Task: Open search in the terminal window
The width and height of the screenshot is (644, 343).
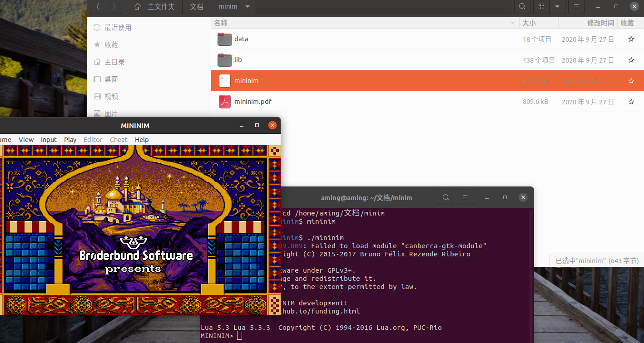Action: [446, 197]
